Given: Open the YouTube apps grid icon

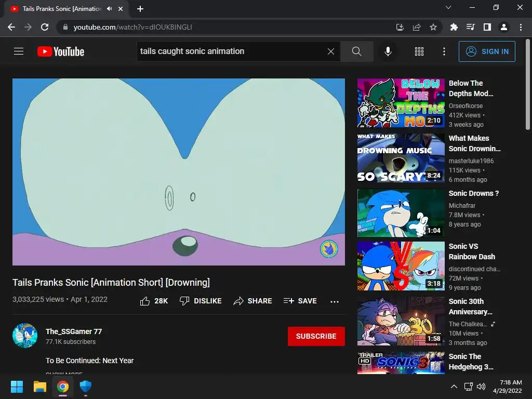Looking at the screenshot, I should 419,51.
